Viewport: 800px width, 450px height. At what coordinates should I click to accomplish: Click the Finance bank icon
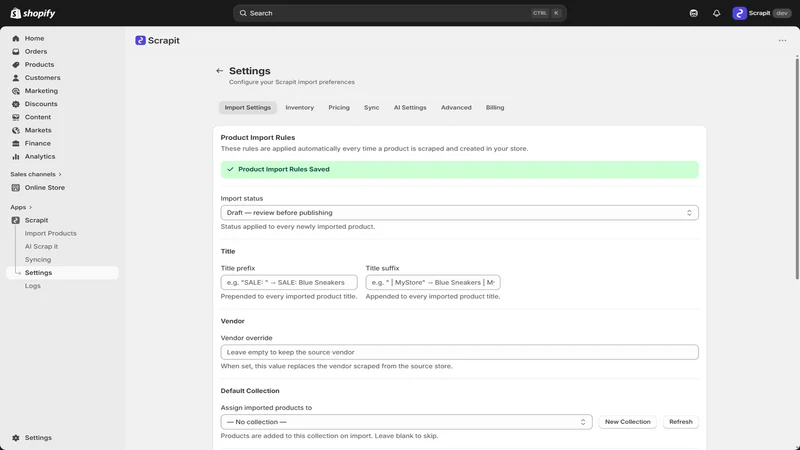tap(16, 143)
